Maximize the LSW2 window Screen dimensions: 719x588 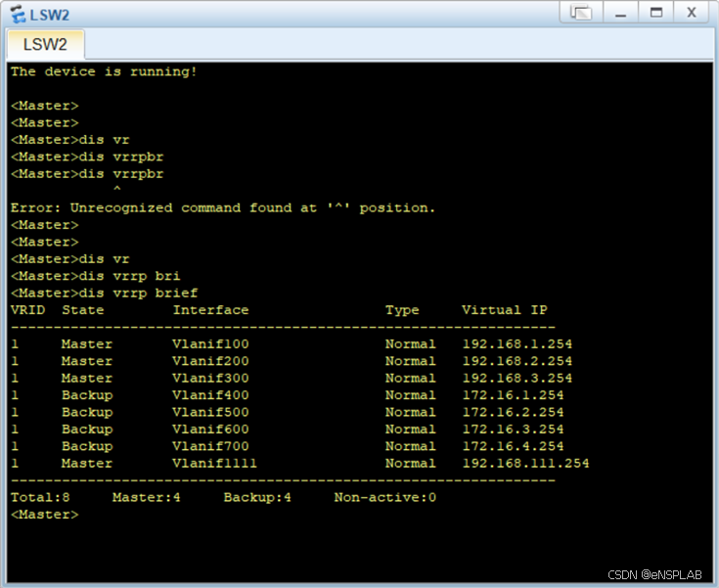click(x=656, y=12)
